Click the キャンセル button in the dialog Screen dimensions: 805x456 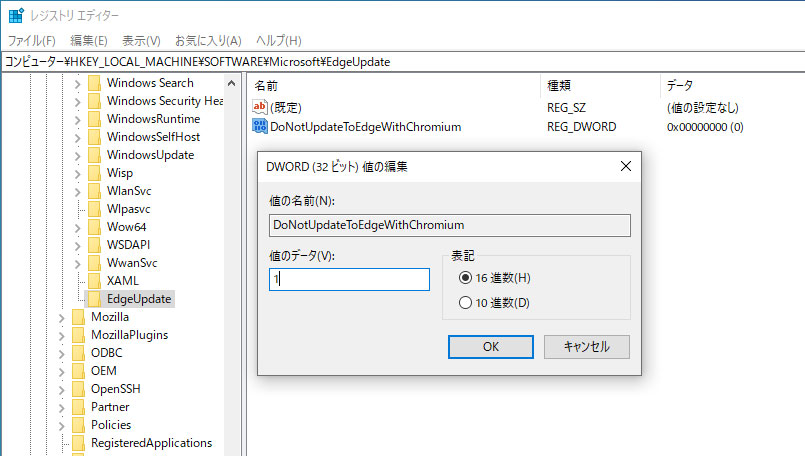tap(587, 347)
